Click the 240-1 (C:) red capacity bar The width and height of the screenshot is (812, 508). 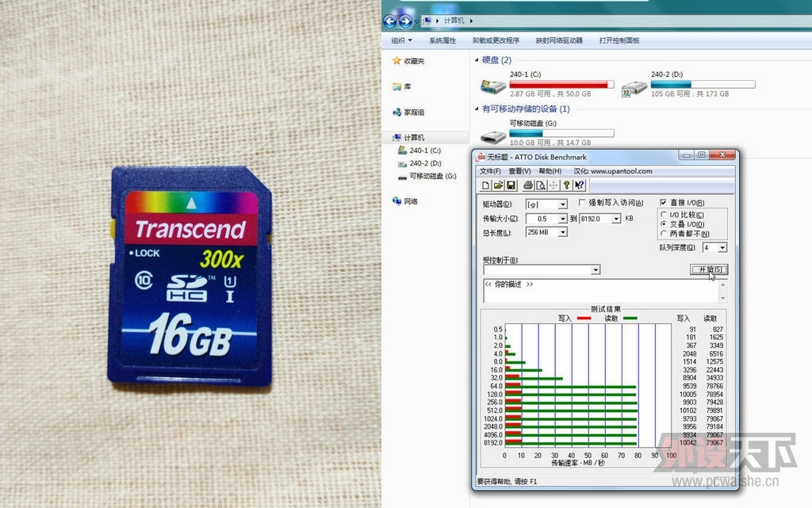coord(561,84)
